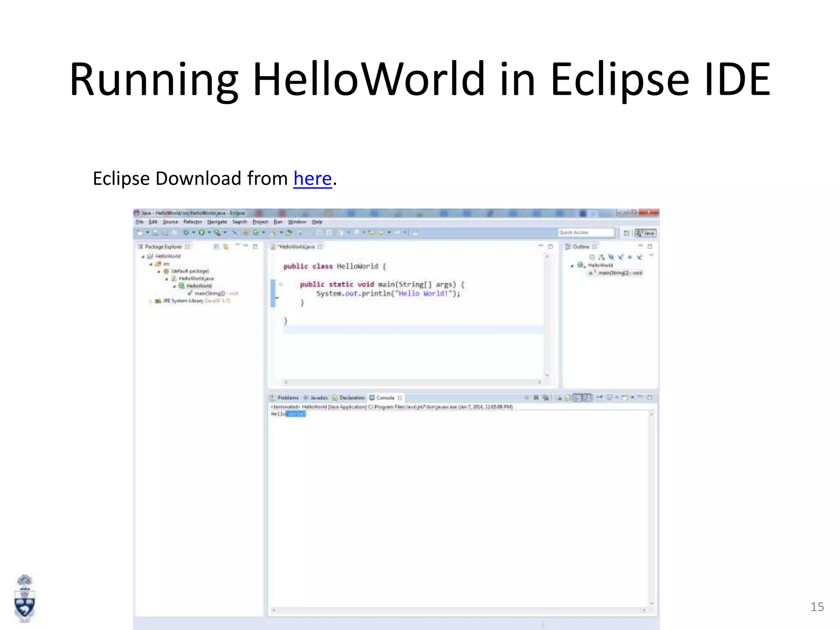Open the Run button dropdown arrow
This screenshot has width=840, height=630.
point(209,233)
